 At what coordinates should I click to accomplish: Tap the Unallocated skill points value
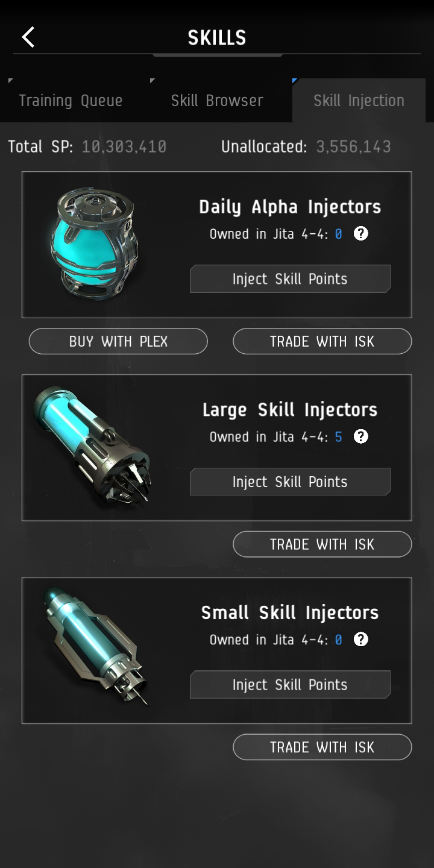pos(354,147)
